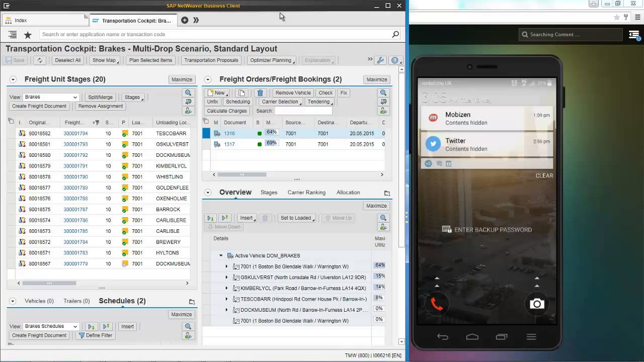Expand the KIMBERLYCL stop node
The width and height of the screenshot is (644, 362).
[x=226, y=288]
